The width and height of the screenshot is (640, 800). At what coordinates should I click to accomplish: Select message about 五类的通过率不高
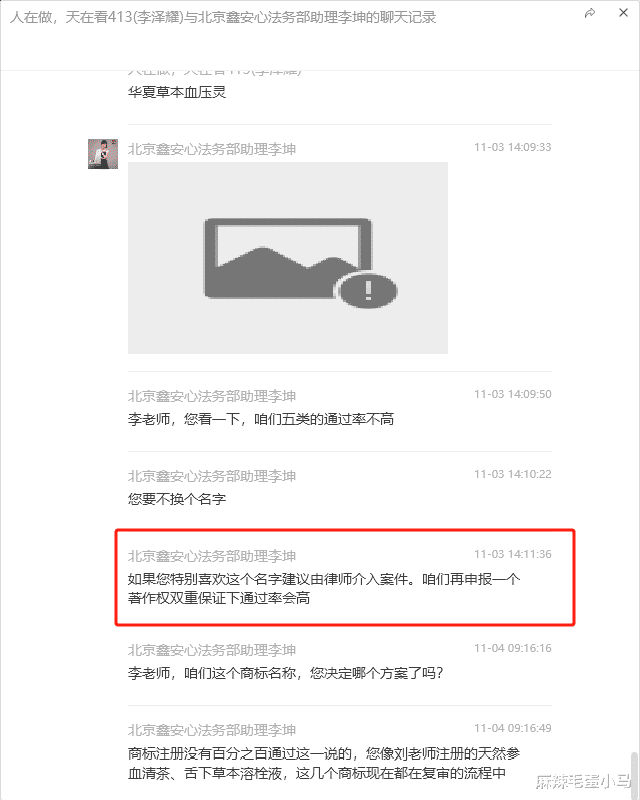(x=261, y=419)
